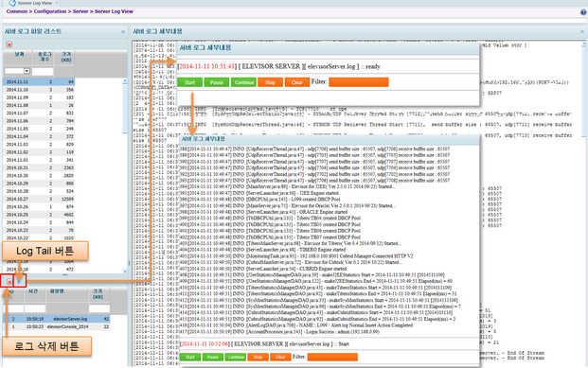Open the date filter dropdown
This screenshot has height=368, width=588.
[27, 71]
